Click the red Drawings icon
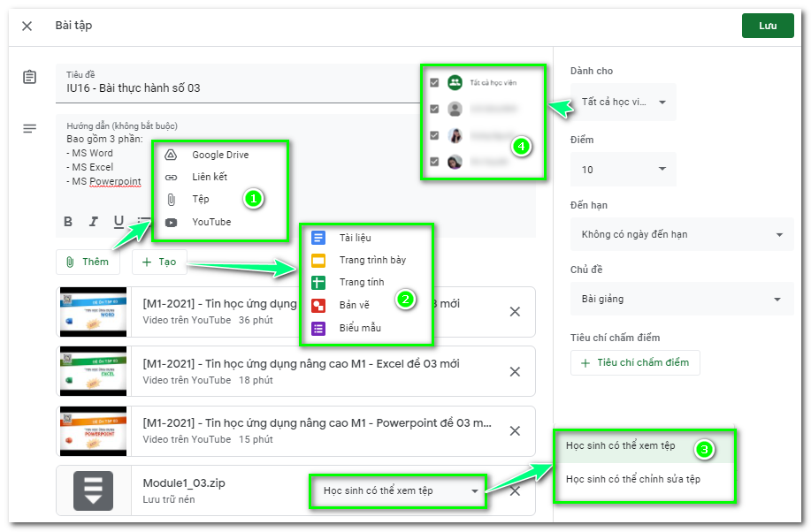811x532 pixels. (318, 306)
